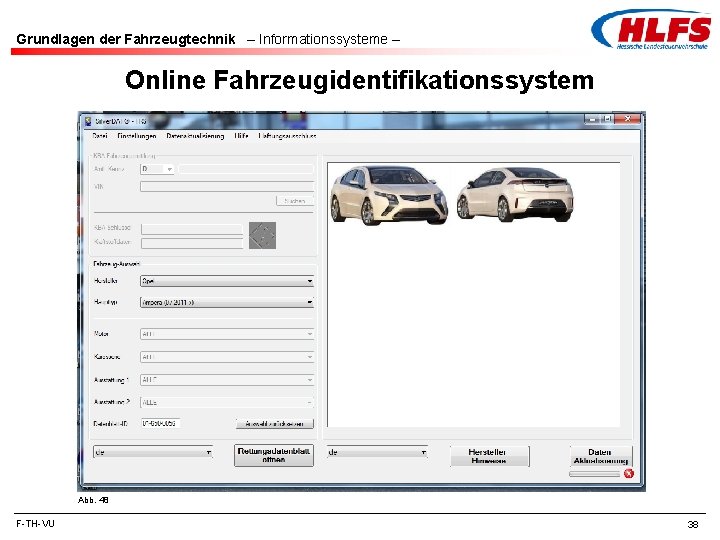Open the Karosserie dropdown
Screen dimensions: 720x540
227,357
